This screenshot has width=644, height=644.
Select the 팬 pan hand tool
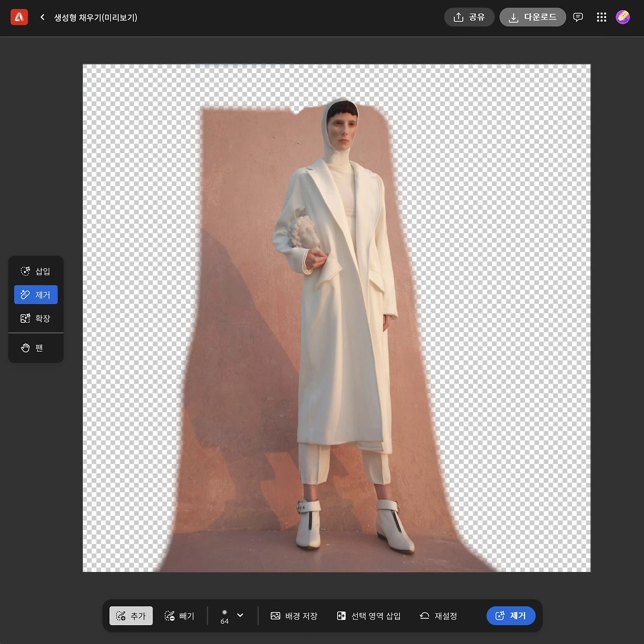coord(36,348)
